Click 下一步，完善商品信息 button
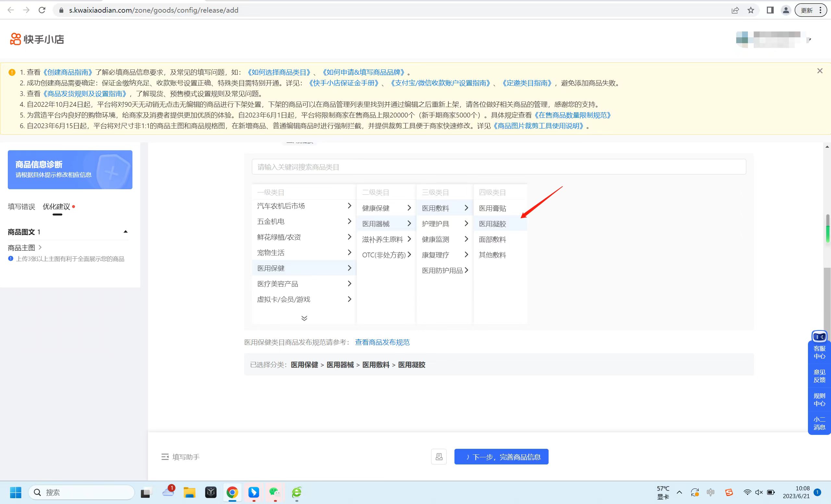 501,457
